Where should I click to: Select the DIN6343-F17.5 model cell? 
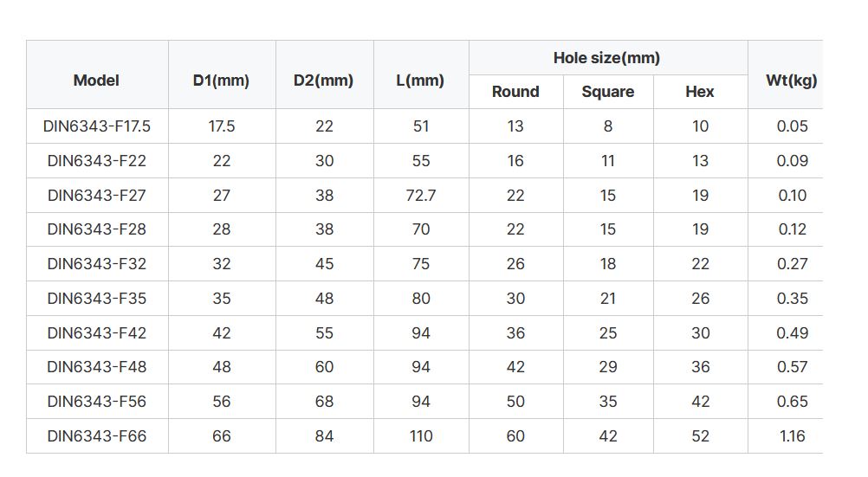97,126
